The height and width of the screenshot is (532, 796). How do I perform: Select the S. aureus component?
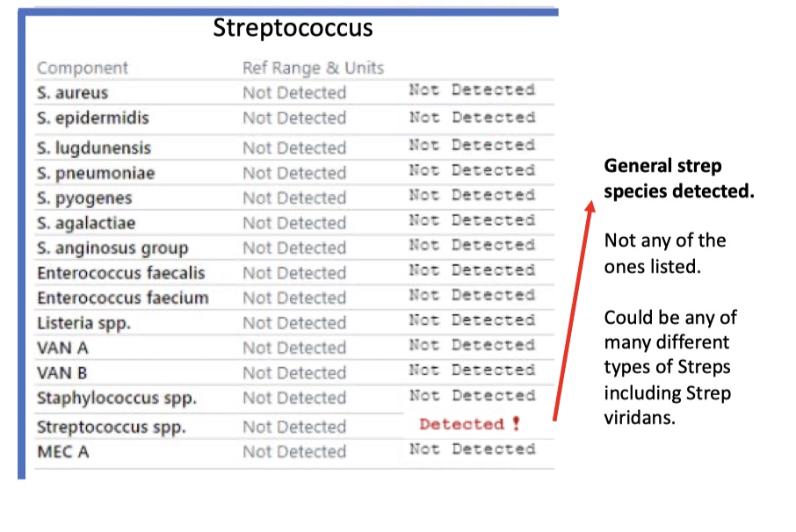[73, 93]
